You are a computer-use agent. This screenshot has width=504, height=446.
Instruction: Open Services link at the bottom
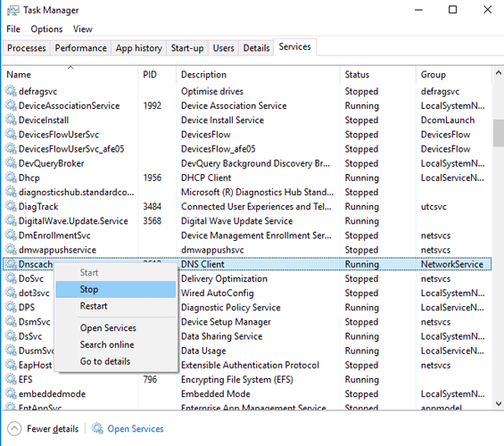(136, 429)
